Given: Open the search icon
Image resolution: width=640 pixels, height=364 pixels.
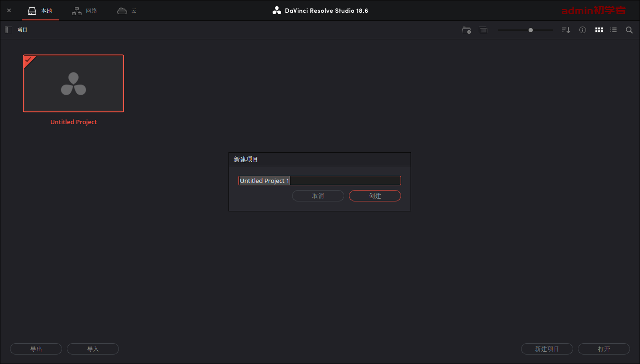Looking at the screenshot, I should (629, 30).
